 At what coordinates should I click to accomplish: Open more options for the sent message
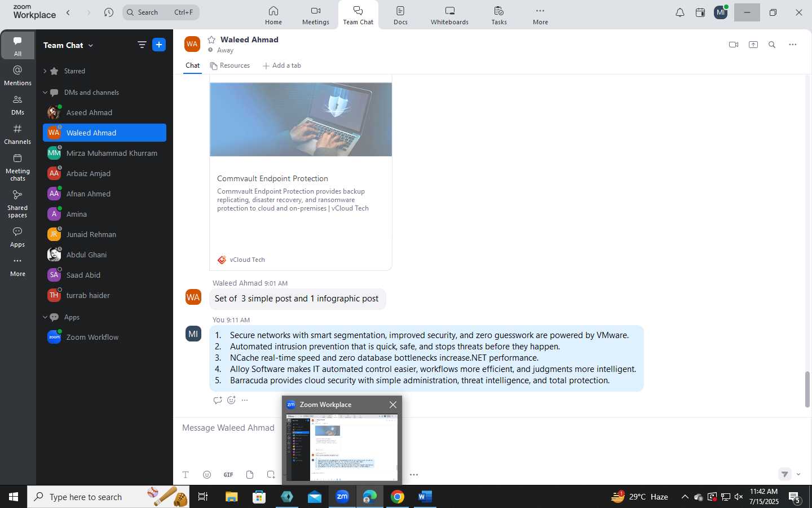245,400
